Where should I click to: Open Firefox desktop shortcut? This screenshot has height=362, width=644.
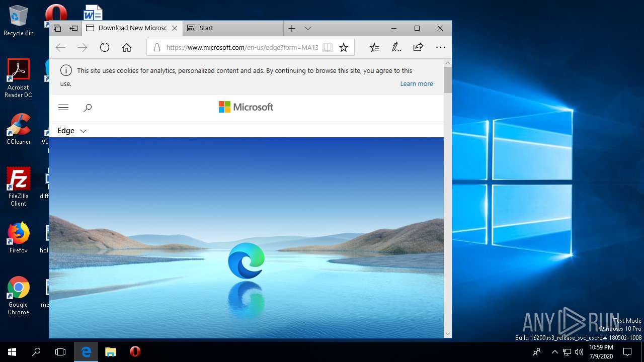click(x=19, y=238)
